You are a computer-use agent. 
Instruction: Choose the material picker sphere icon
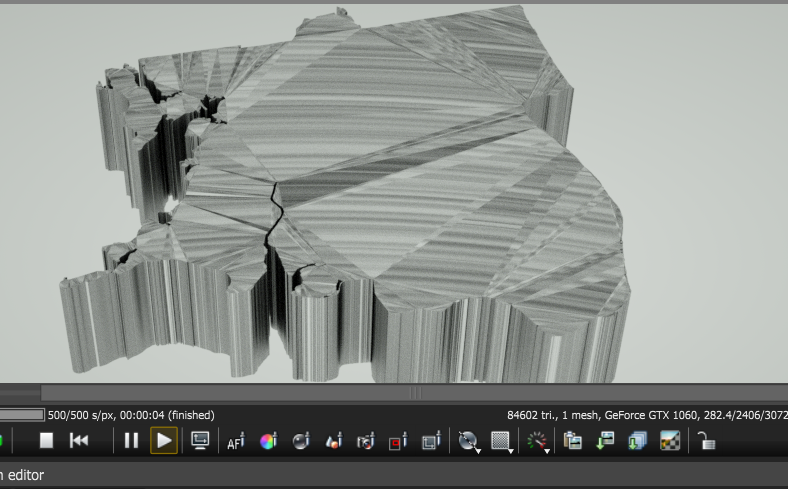[301, 441]
